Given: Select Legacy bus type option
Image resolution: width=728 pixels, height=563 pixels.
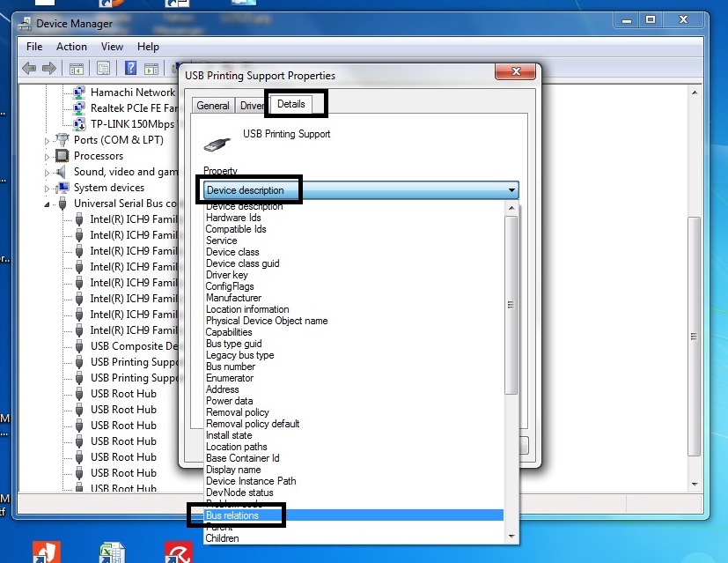Looking at the screenshot, I should coord(354,355).
